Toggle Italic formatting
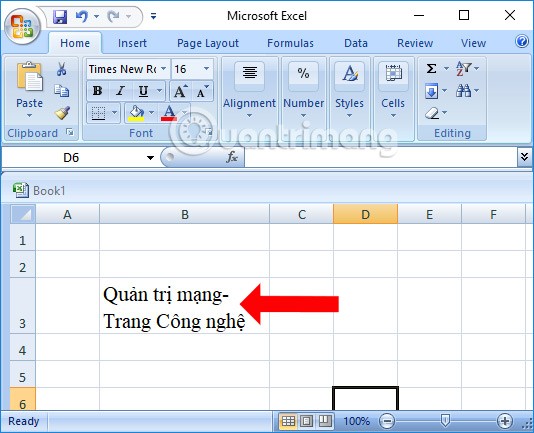The width and height of the screenshot is (534, 433). pyautogui.click(x=120, y=91)
